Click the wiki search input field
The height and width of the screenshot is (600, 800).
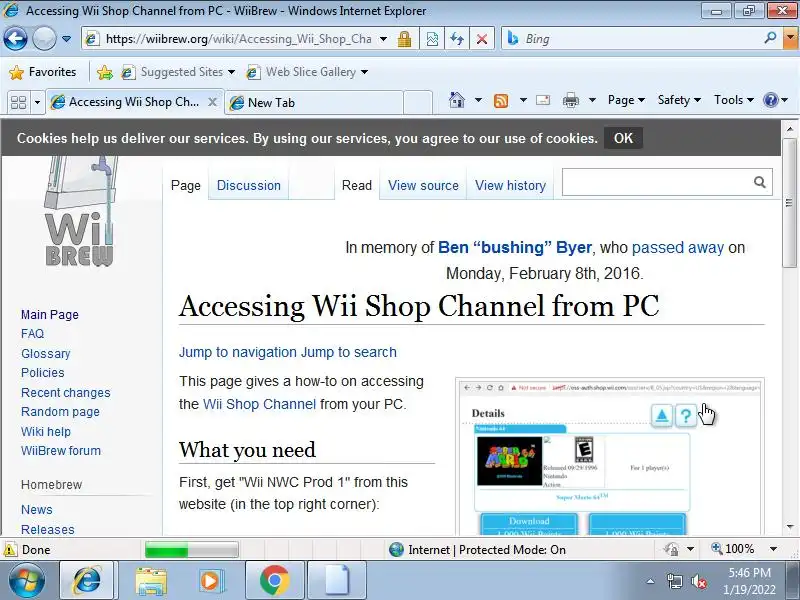[656, 182]
